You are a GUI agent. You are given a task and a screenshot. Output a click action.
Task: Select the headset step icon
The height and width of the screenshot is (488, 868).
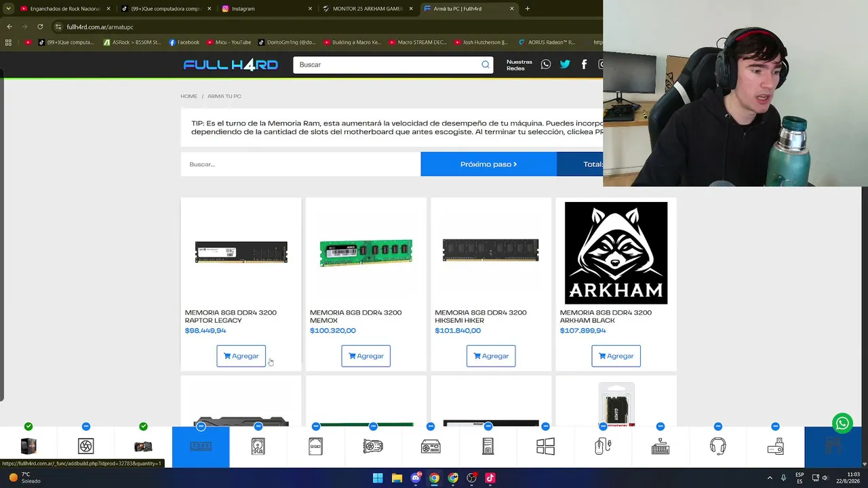(717, 446)
